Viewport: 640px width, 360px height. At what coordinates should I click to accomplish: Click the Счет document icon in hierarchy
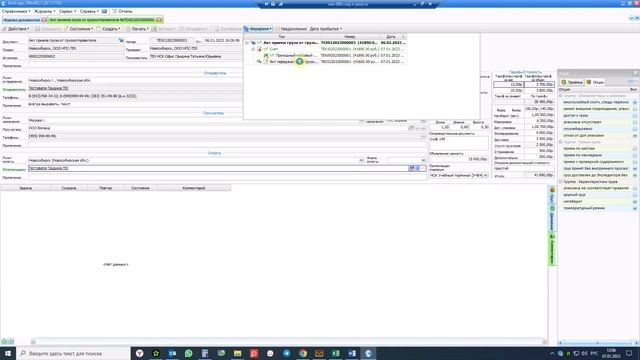(259, 49)
